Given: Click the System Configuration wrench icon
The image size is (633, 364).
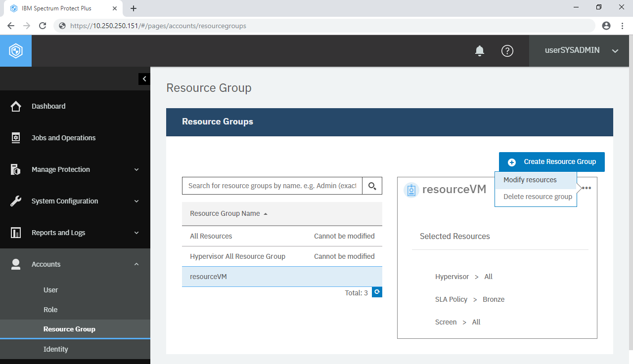Looking at the screenshot, I should 16,201.
